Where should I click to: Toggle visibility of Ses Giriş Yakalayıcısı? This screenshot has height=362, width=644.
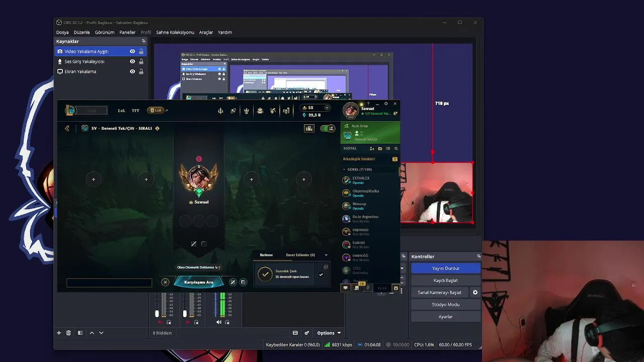click(132, 61)
